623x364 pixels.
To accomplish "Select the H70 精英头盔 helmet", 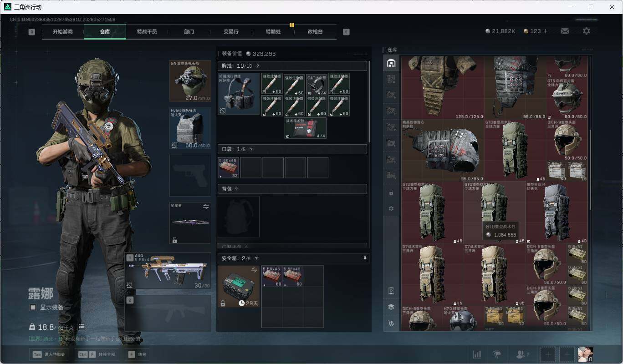I will pyautogui.click(x=463, y=318).
